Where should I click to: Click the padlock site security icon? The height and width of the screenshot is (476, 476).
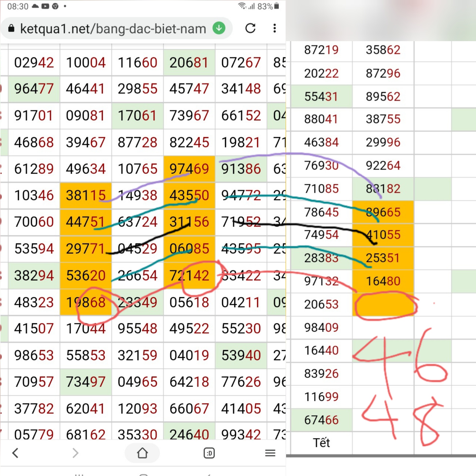[x=11, y=29]
